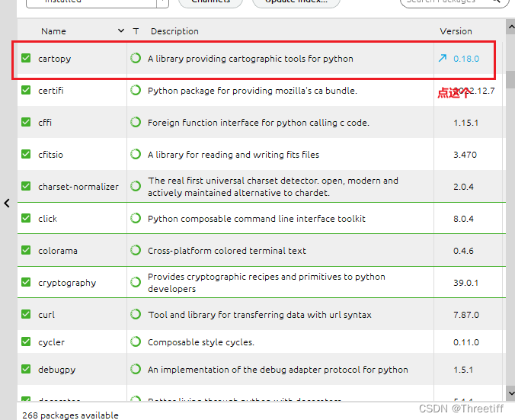Viewport: 515px width, 420px height.
Task: Toggle the cycler package checkbox
Action: pos(26,341)
